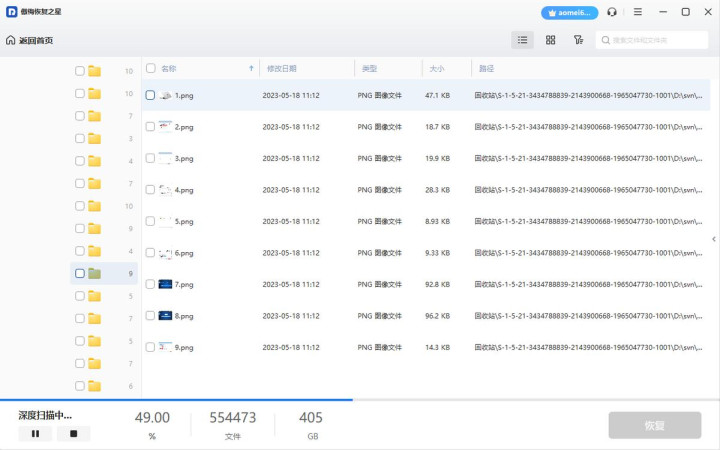Pause the deep scan
This screenshot has width=720, height=450.
pyautogui.click(x=35, y=434)
